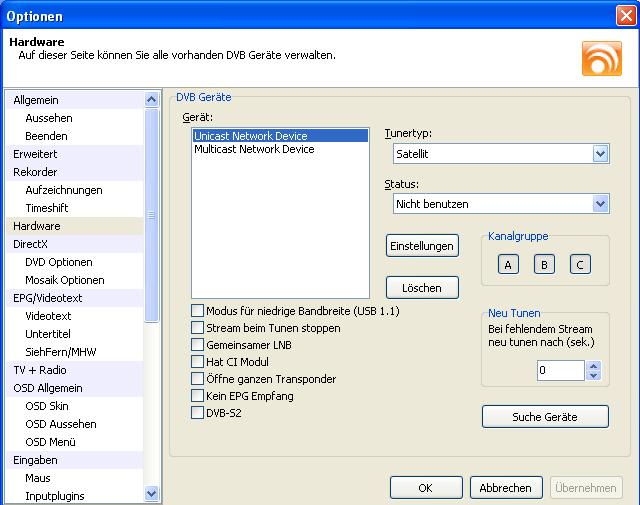This screenshot has height=505, width=640.
Task: Select channel group C button
Action: pyautogui.click(x=580, y=264)
